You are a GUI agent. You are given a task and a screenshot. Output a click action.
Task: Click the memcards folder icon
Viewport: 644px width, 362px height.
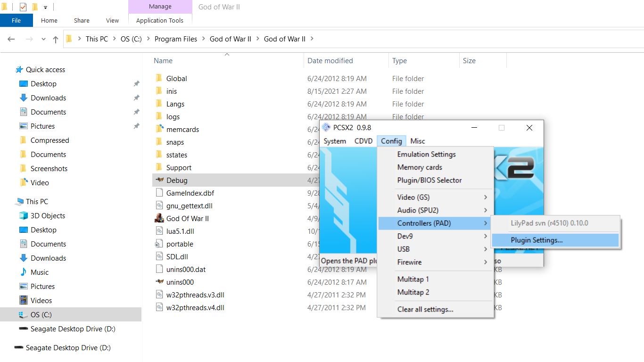click(159, 129)
